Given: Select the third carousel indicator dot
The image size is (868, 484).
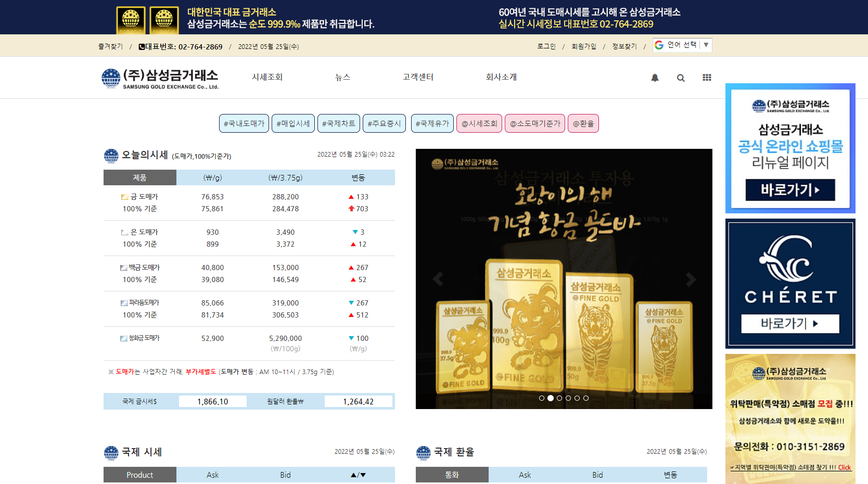Looking at the screenshot, I should 559,398.
